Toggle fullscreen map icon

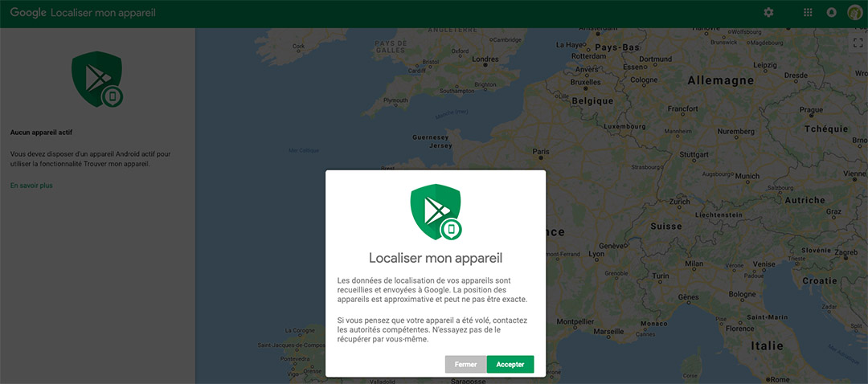pos(858,43)
